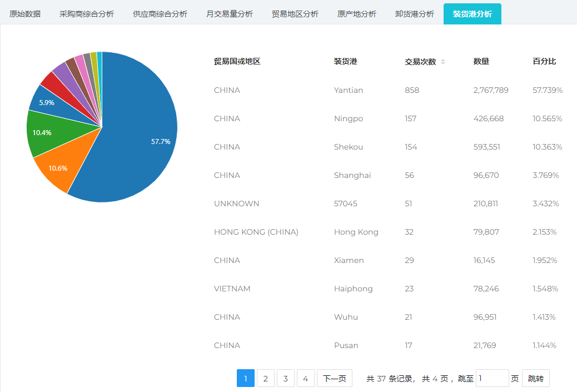Open 采购商综合分析 tab
The image size is (577, 392).
86,14
